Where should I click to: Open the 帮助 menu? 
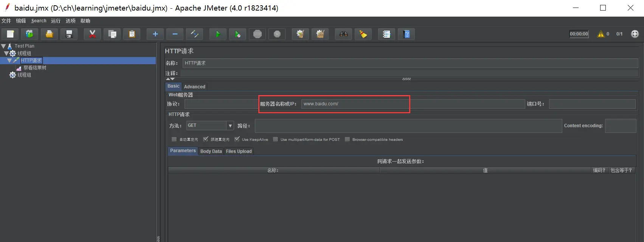tap(85, 21)
